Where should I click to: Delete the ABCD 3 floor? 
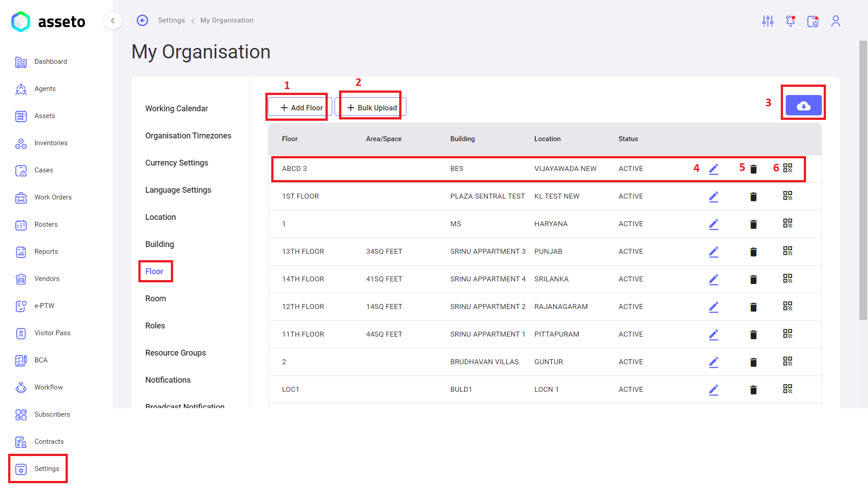point(754,169)
